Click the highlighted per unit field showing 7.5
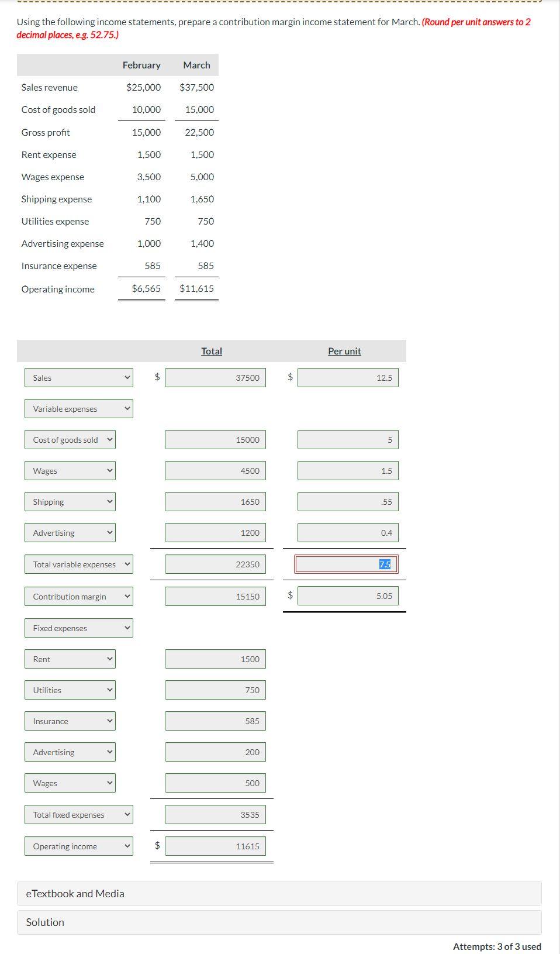The width and height of the screenshot is (560, 954). (x=346, y=564)
